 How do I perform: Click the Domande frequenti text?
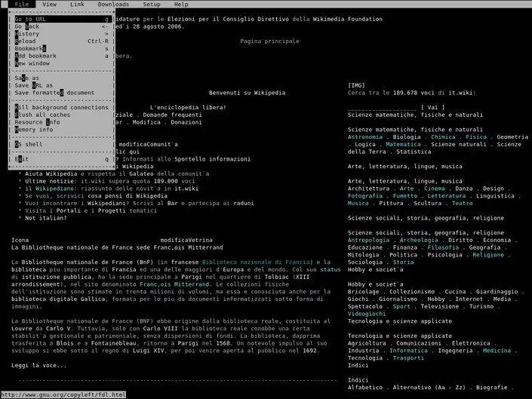[x=172, y=115]
